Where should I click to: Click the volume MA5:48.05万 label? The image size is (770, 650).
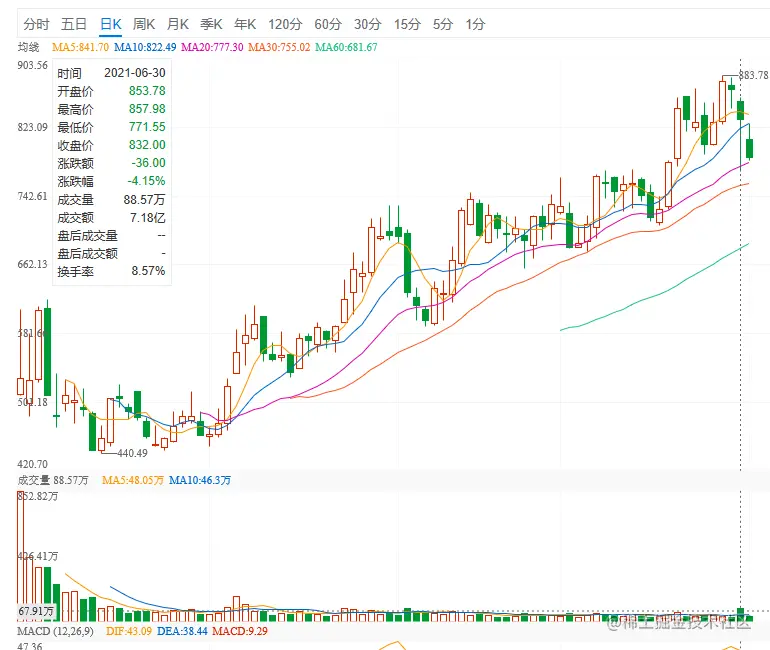pyautogui.click(x=133, y=480)
